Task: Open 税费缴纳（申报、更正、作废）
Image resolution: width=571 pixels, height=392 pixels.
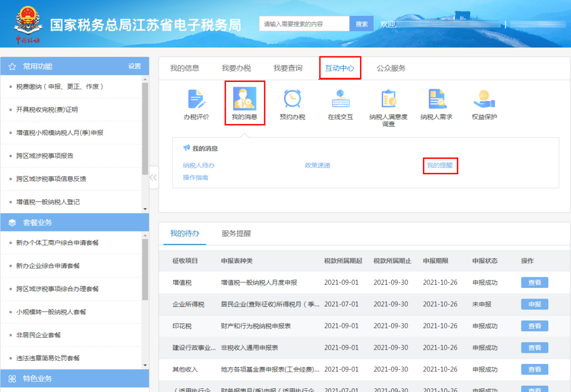Action: click(x=60, y=87)
